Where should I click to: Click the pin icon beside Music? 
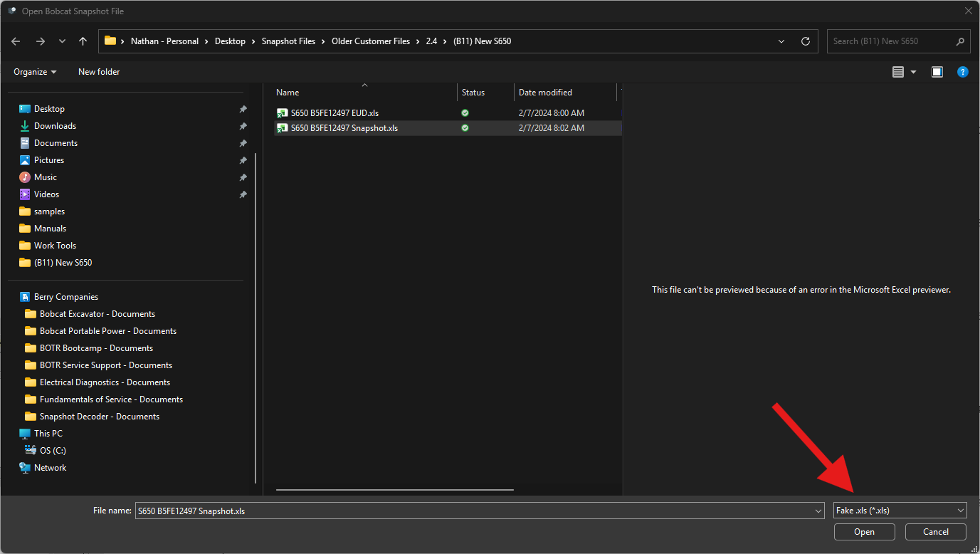[x=243, y=177]
